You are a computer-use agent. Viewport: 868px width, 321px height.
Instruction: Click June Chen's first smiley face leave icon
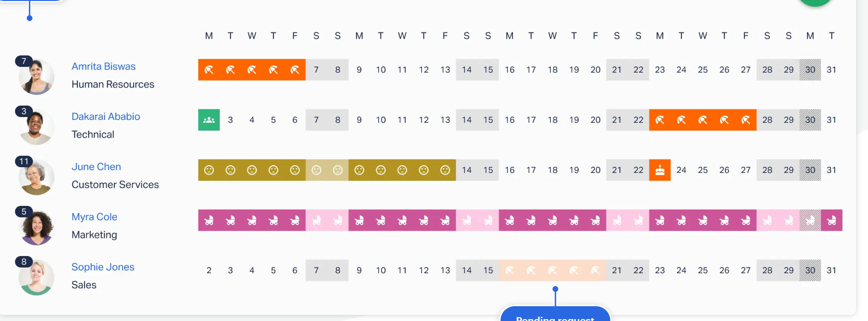pos(209,170)
